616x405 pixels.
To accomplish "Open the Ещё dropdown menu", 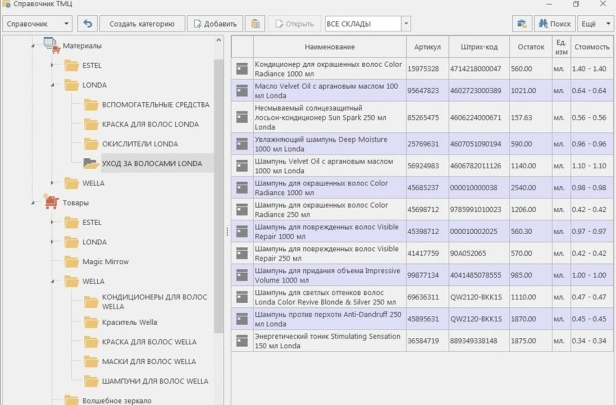I will point(592,23).
